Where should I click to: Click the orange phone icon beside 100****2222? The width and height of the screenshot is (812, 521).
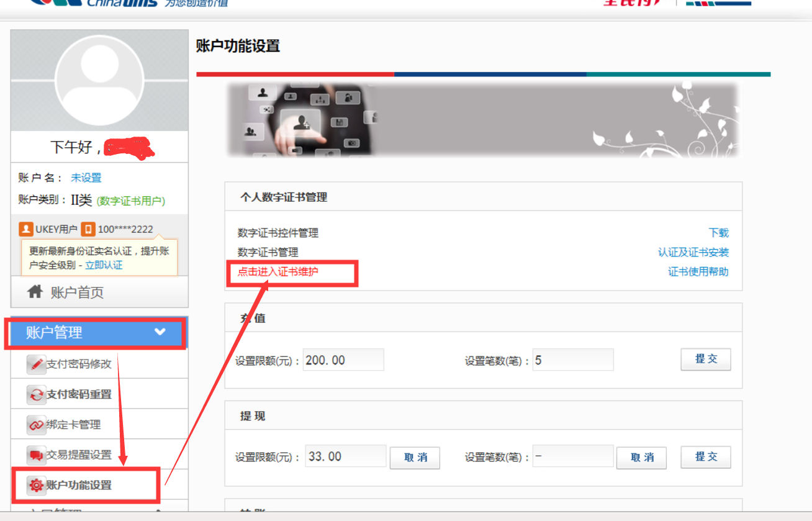click(x=88, y=229)
